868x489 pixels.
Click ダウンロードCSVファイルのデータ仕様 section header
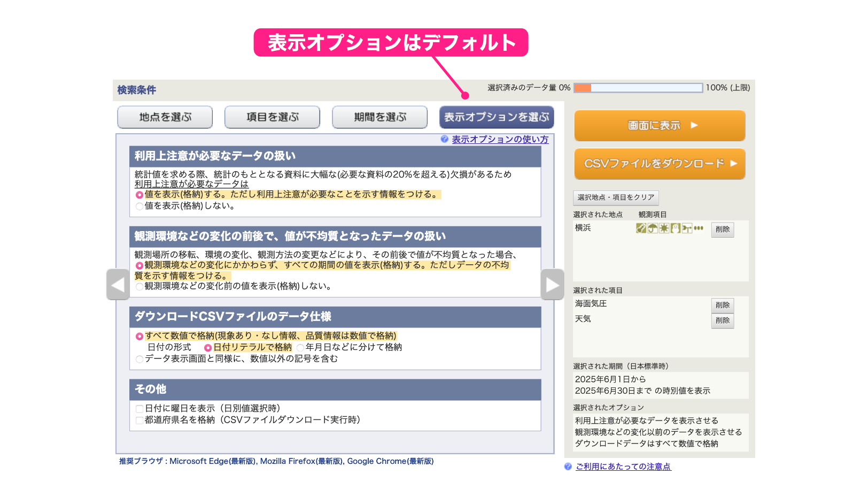click(335, 317)
